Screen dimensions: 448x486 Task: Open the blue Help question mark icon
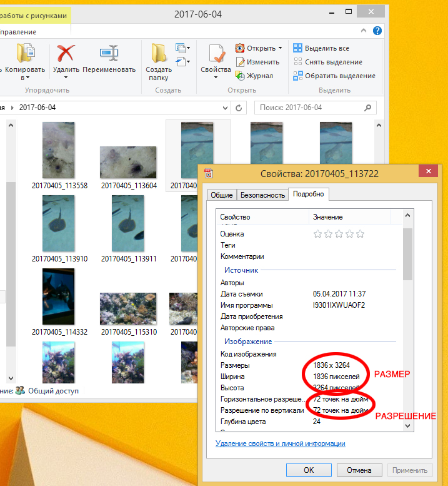coord(377,31)
